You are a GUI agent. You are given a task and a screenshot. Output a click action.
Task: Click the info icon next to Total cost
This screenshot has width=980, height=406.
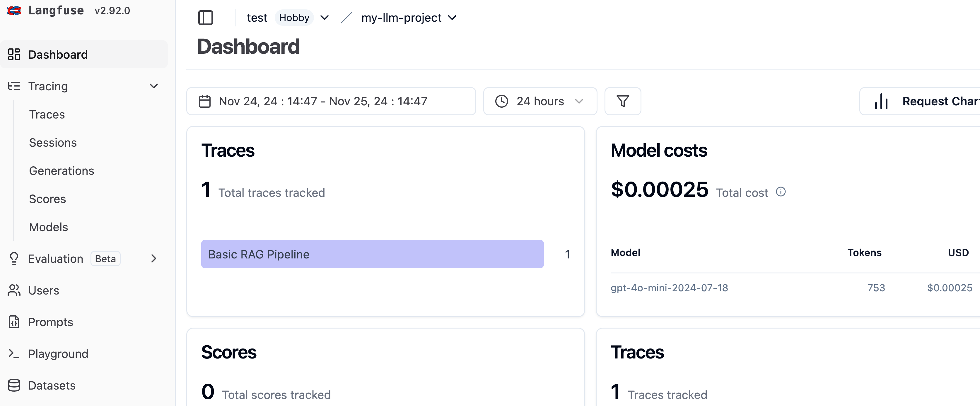pyautogui.click(x=781, y=192)
